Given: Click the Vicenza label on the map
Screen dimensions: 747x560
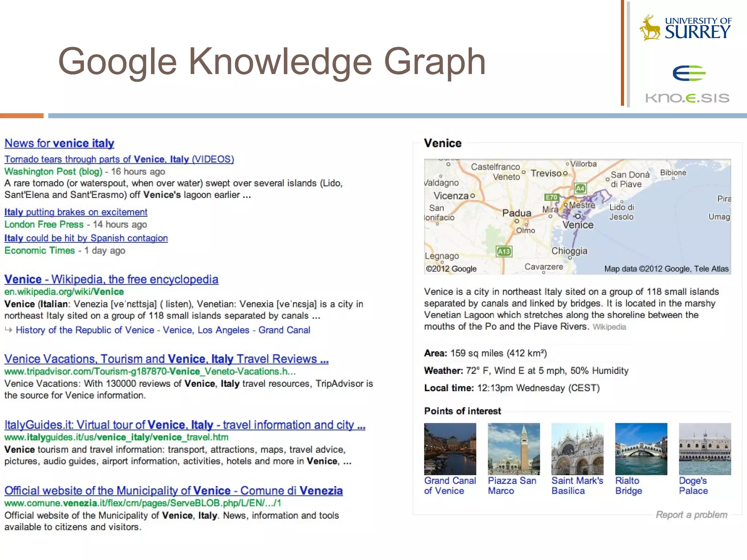Looking at the screenshot, I should 451,196.
